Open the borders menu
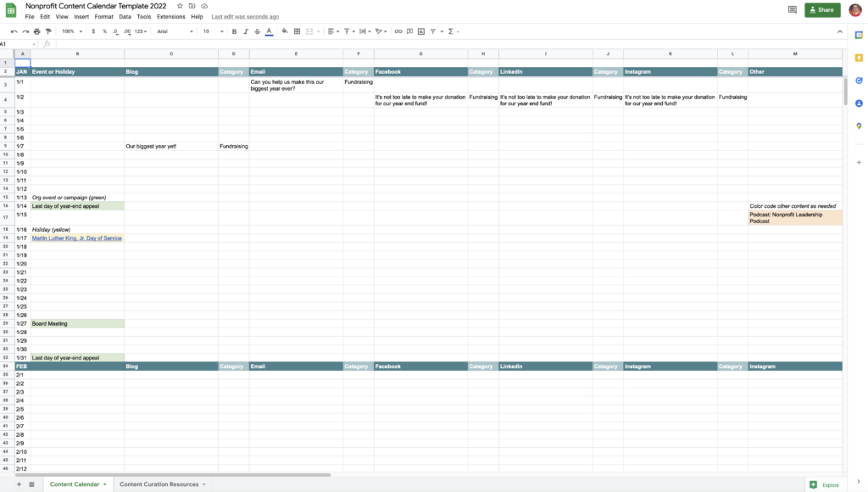Viewport: 868px width, 492px height. click(x=298, y=31)
